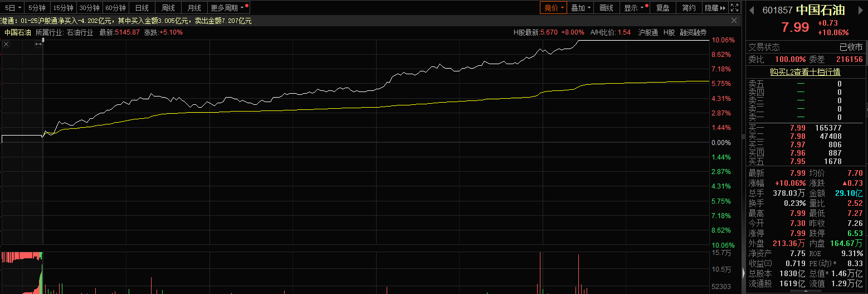This screenshot has width=868, height=294.
Task: Click the 隐藏 hide panel arrows
Action: pyautogui.click(x=715, y=8)
